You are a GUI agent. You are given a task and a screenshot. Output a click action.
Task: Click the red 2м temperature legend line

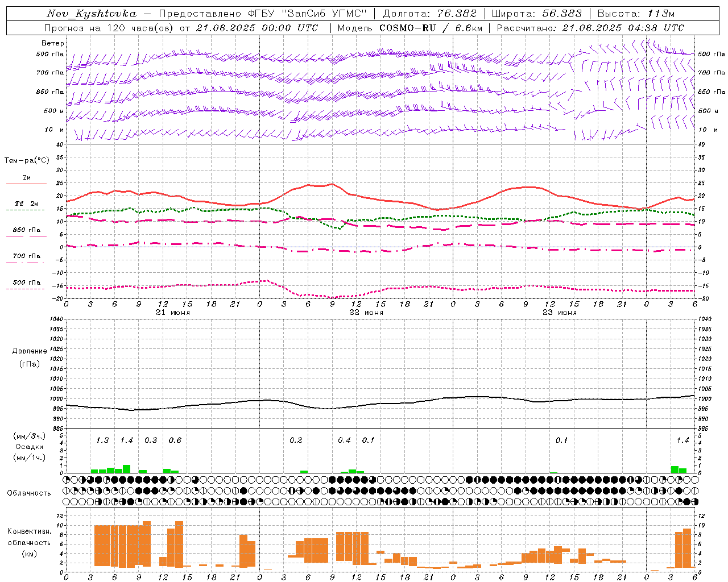(26, 184)
